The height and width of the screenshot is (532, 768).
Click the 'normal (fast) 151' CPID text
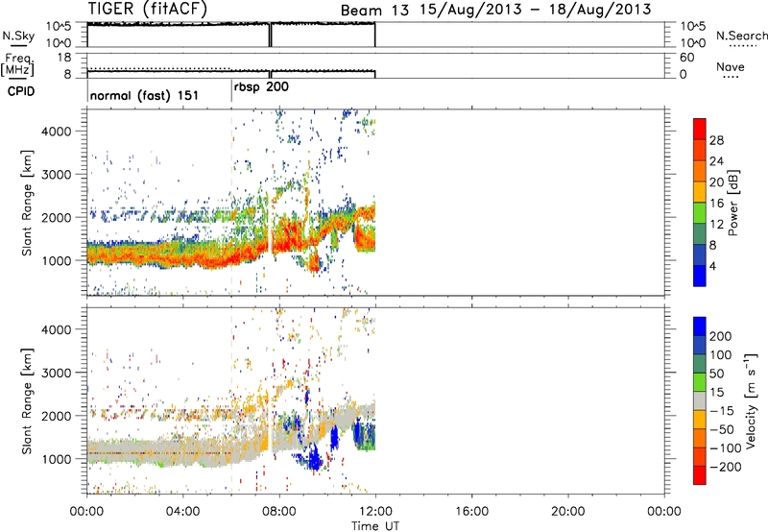coord(144,95)
